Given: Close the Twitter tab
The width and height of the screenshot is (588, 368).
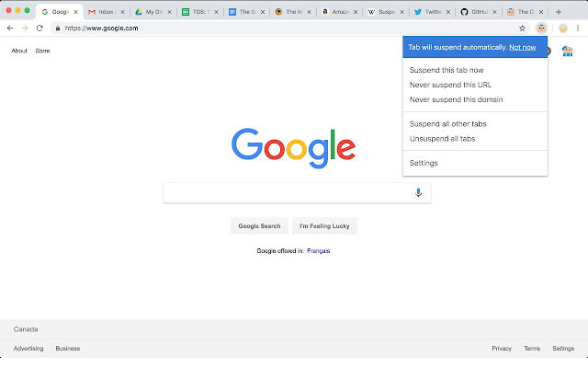Looking at the screenshot, I should tap(448, 12).
